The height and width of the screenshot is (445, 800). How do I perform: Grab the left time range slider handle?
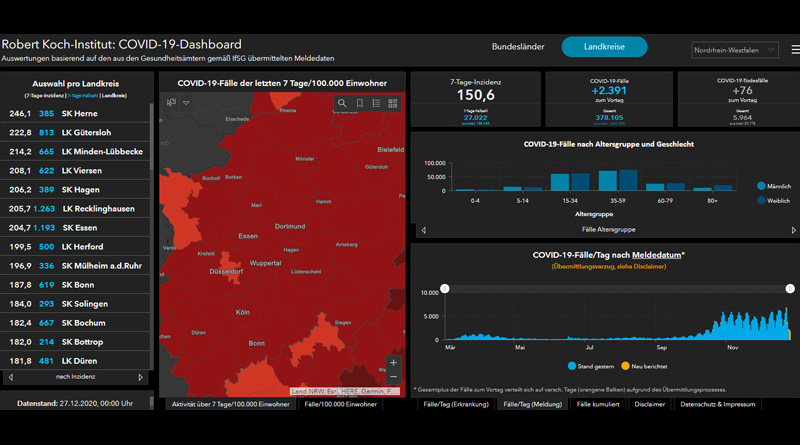point(445,289)
